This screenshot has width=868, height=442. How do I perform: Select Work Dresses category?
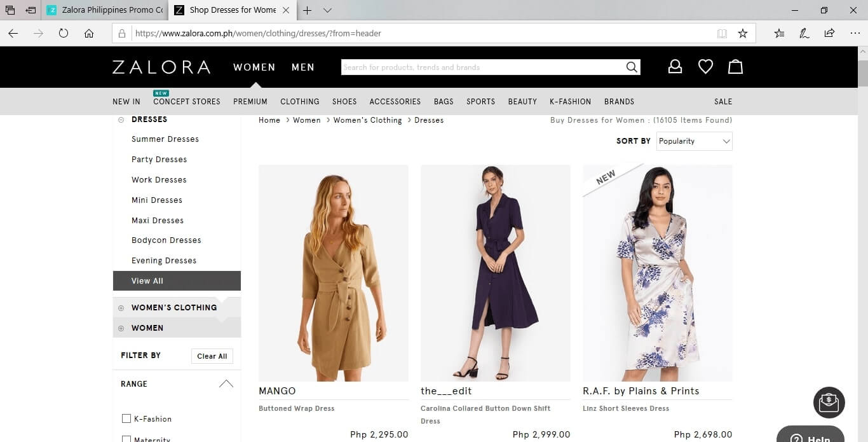pos(159,180)
